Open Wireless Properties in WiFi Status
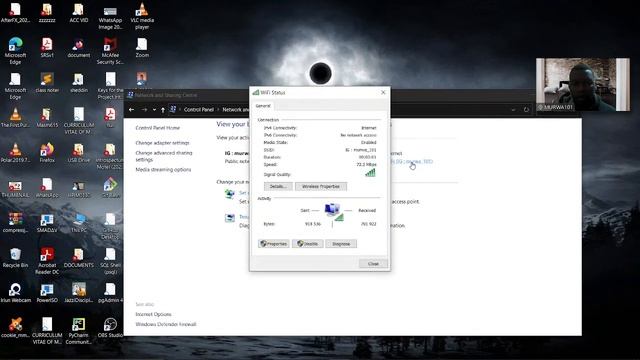Image resolution: width=640 pixels, height=360 pixels. 321,187
